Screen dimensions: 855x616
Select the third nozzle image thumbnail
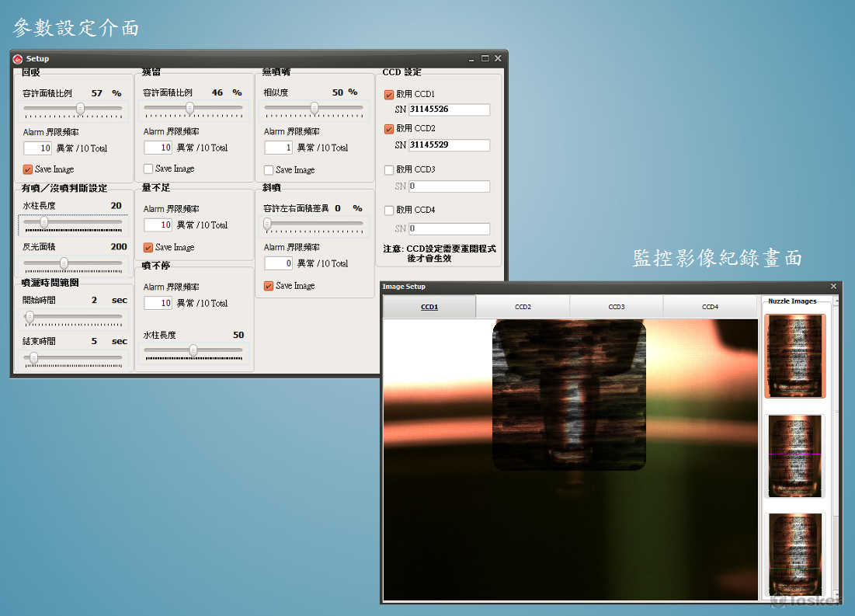pyautogui.click(x=794, y=554)
